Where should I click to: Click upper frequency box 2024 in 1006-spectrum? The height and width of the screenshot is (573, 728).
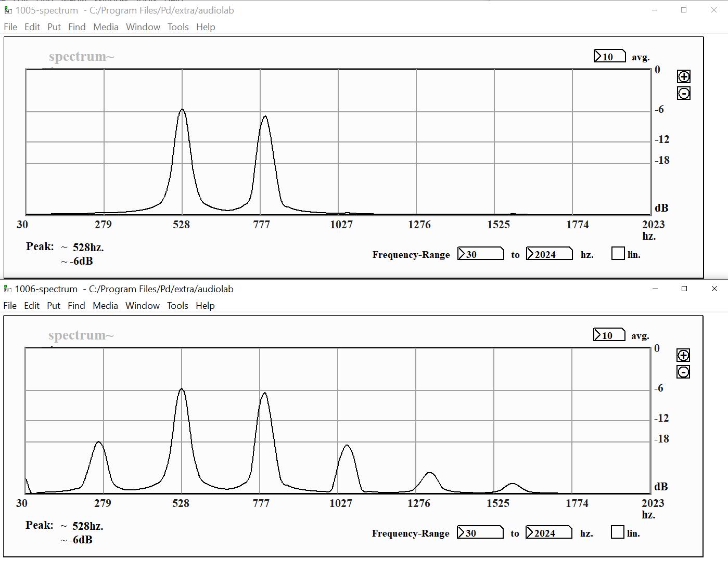[548, 532]
